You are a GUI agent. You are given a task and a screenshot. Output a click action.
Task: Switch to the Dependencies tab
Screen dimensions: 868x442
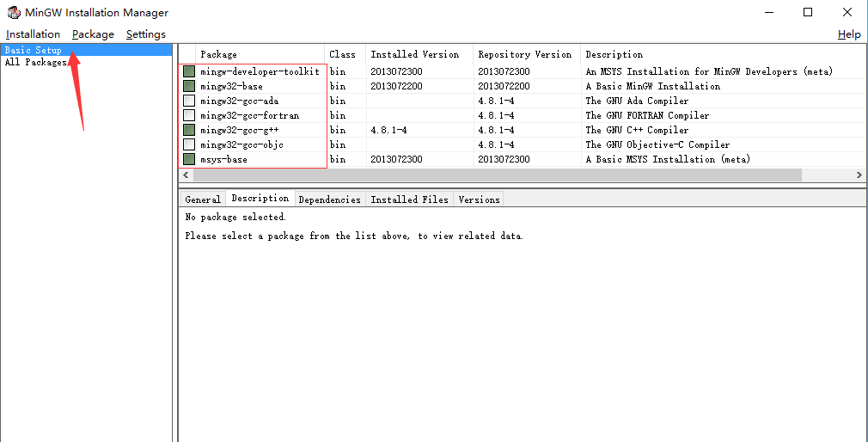pyautogui.click(x=329, y=200)
